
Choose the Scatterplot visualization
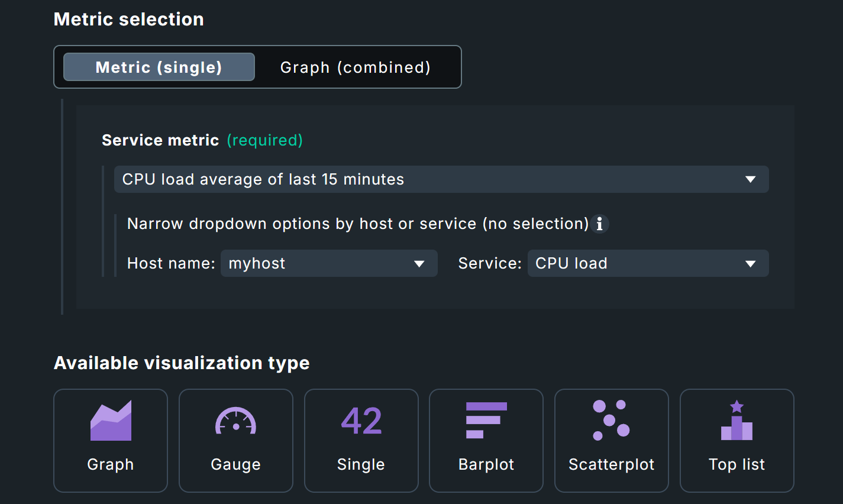point(611,441)
